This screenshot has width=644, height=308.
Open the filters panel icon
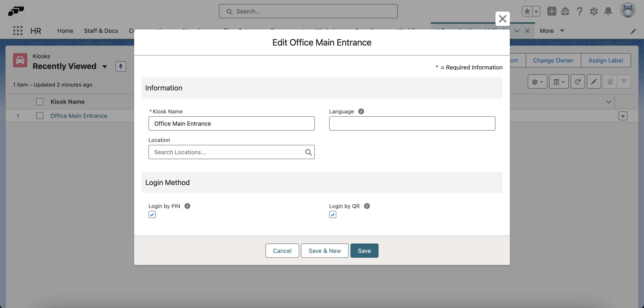coord(624,82)
